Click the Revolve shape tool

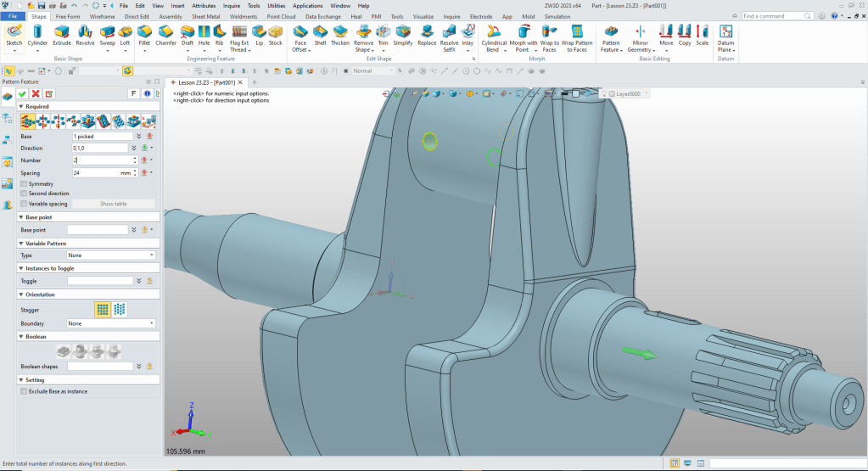pos(85,35)
